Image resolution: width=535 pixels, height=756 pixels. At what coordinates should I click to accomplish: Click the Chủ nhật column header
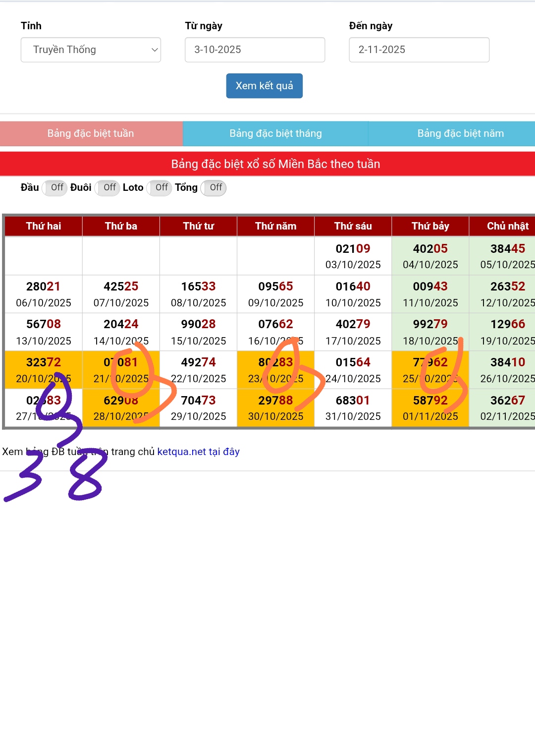click(x=507, y=226)
